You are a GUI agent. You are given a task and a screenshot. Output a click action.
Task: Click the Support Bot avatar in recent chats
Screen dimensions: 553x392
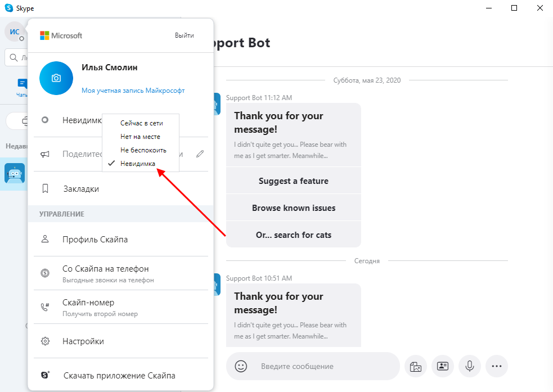[x=15, y=174]
